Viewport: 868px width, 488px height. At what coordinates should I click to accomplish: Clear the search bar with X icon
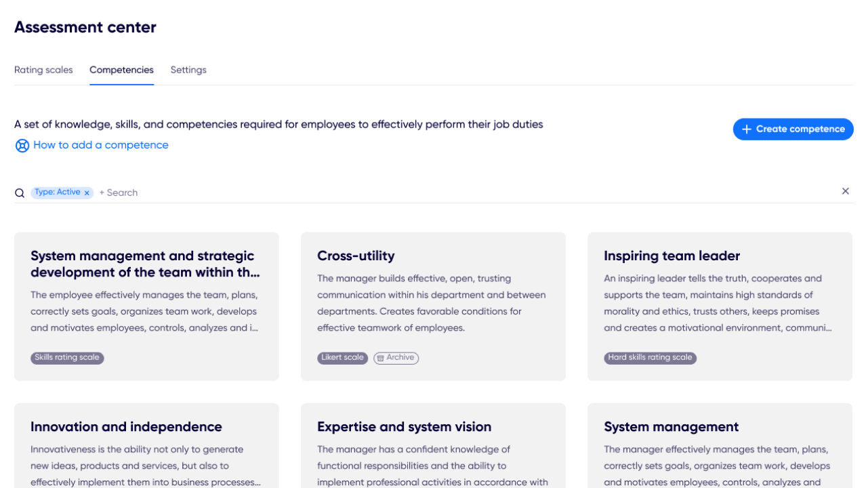coord(845,191)
